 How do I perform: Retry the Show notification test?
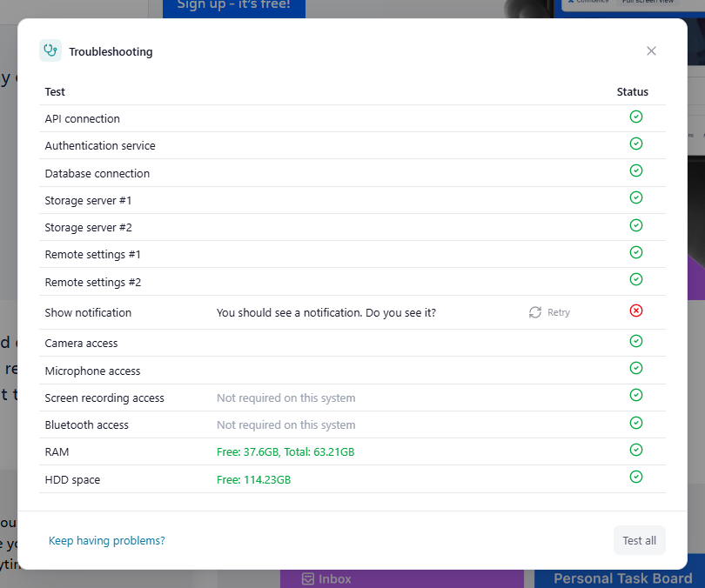pos(549,312)
